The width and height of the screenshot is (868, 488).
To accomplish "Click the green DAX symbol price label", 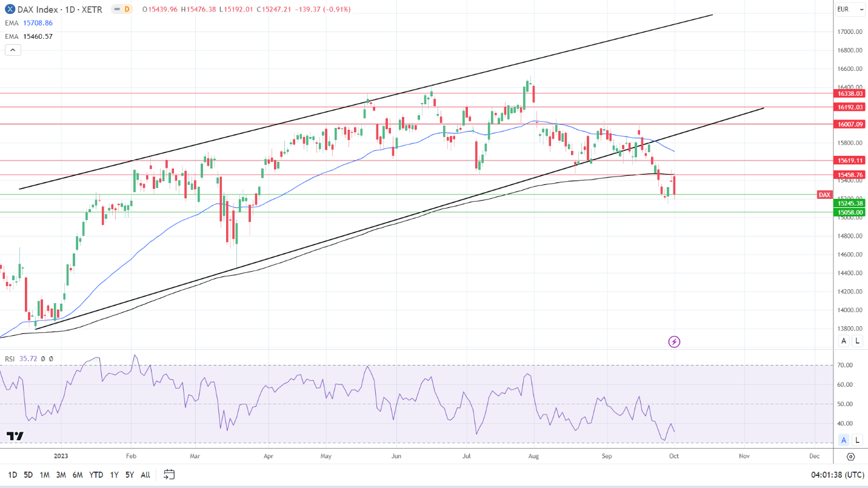I will (825, 195).
